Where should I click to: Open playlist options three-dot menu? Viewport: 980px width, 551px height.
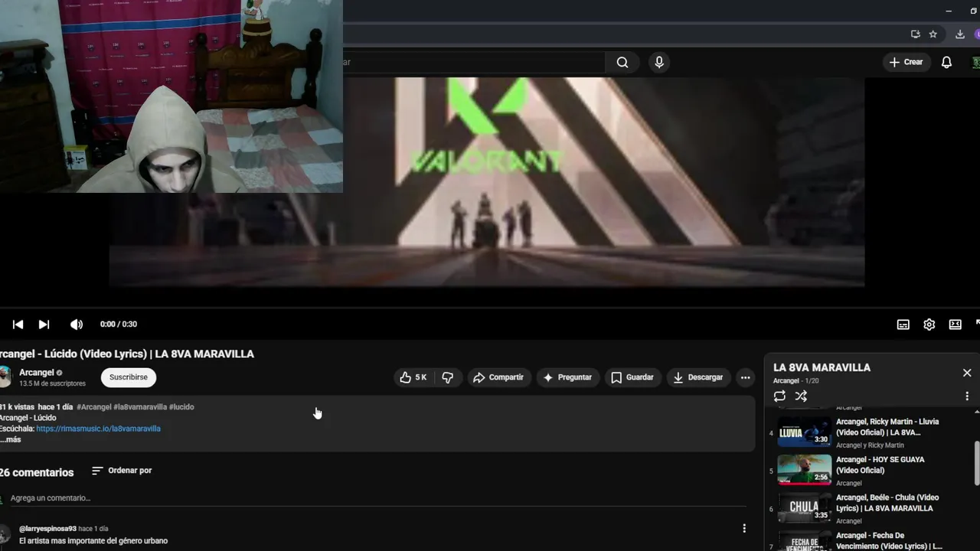click(x=967, y=396)
